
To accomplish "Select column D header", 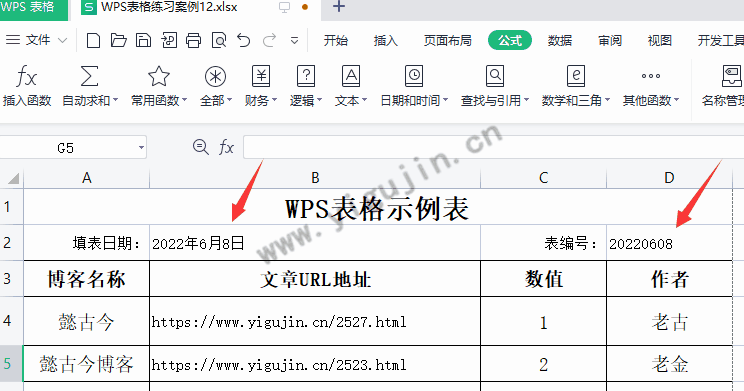I will pyautogui.click(x=669, y=178).
